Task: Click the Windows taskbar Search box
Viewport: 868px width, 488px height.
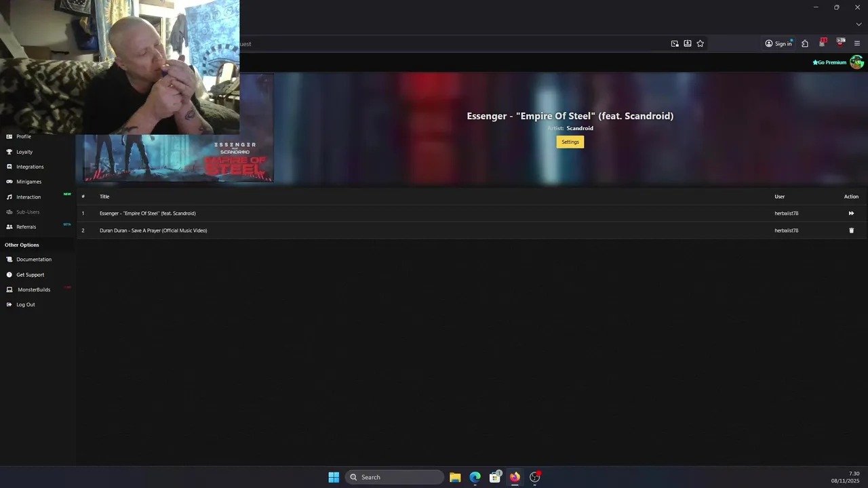Action: coord(395,477)
